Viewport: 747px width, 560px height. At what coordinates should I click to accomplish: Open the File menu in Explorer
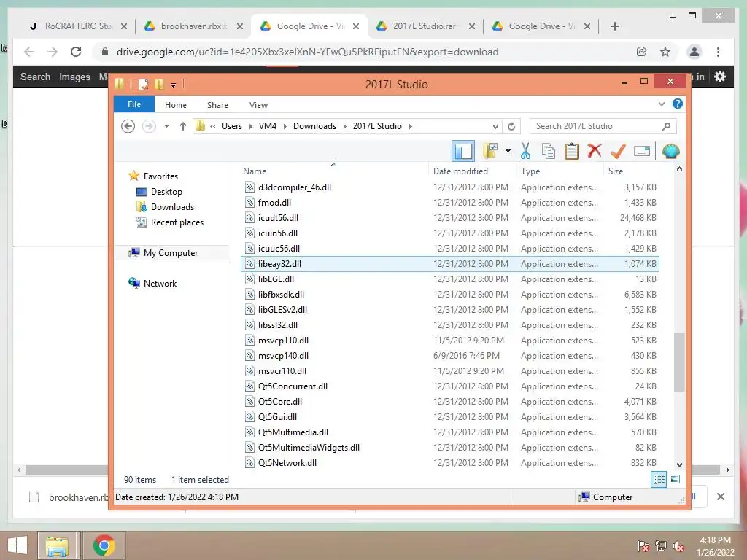click(134, 104)
